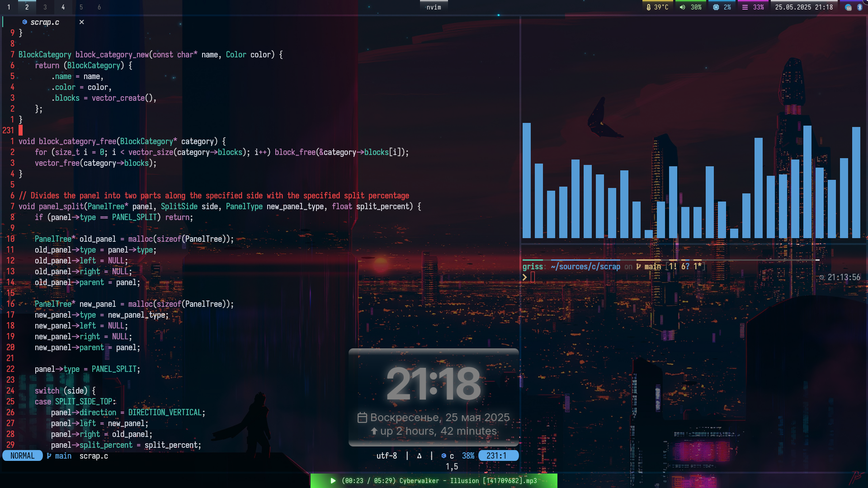Open the memory usage 33% module
This screenshot has height=488, width=868.
pyautogui.click(x=753, y=7)
